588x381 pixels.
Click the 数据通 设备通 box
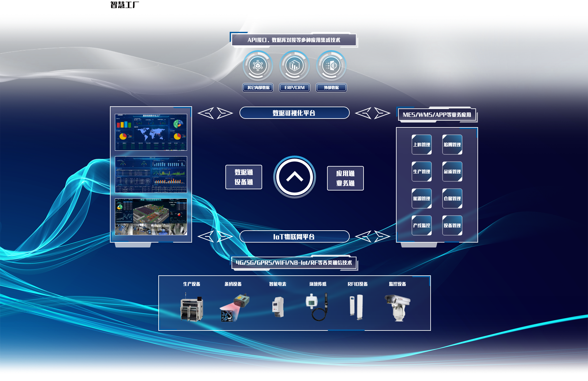243,177
